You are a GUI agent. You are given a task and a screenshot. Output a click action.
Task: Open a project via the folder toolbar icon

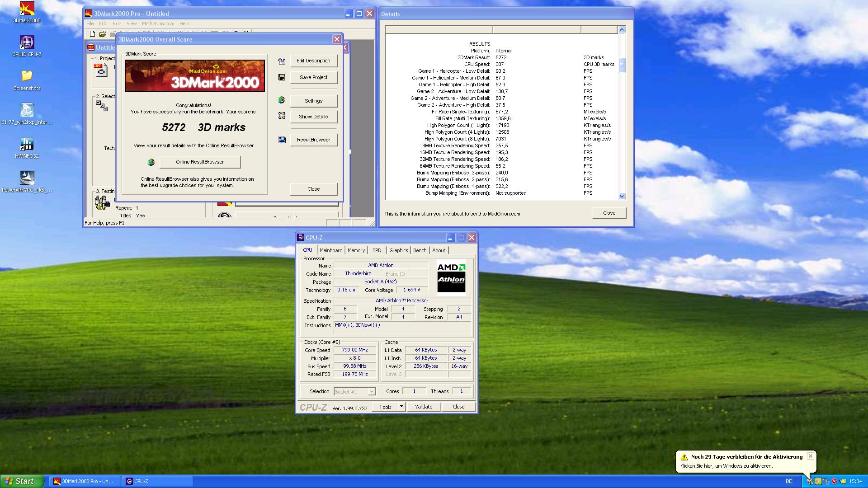pyautogui.click(x=103, y=33)
